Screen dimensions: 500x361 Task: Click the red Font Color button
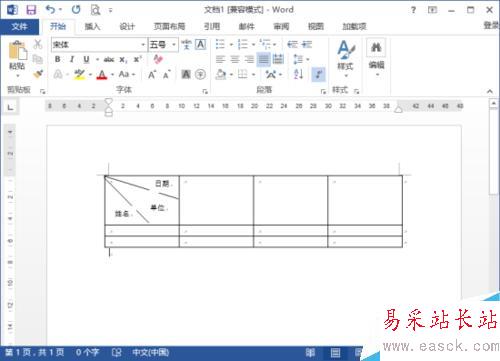(102, 74)
